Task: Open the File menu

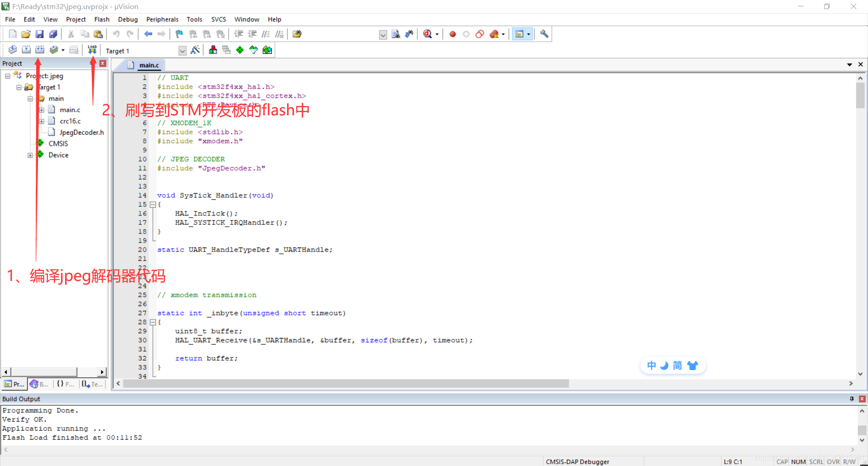Action: click(x=10, y=19)
